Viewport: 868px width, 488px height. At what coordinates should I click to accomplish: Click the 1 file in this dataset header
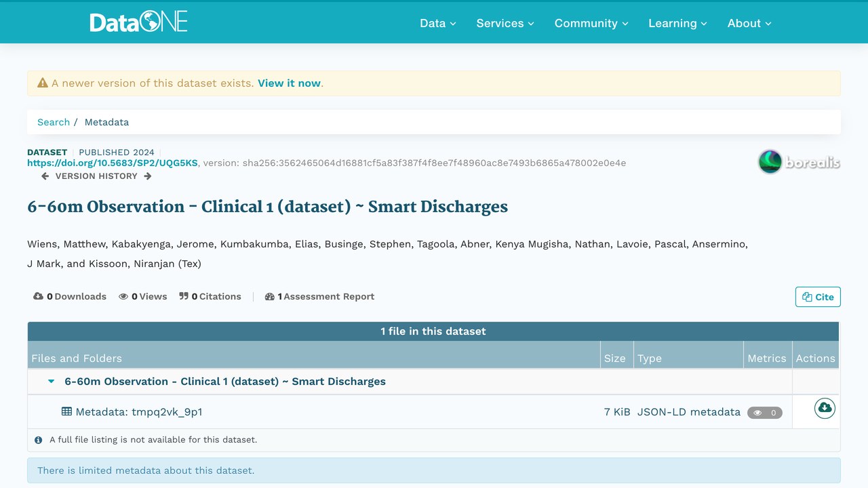[433, 331]
